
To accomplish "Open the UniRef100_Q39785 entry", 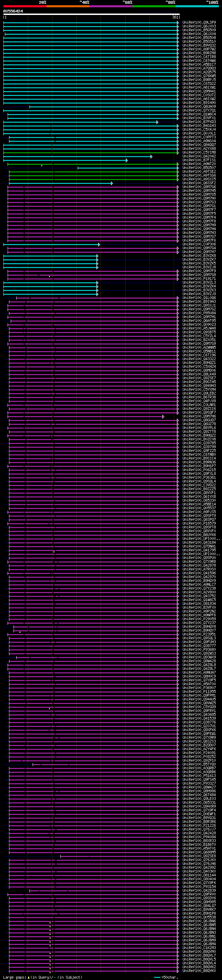I will [199, 443].
